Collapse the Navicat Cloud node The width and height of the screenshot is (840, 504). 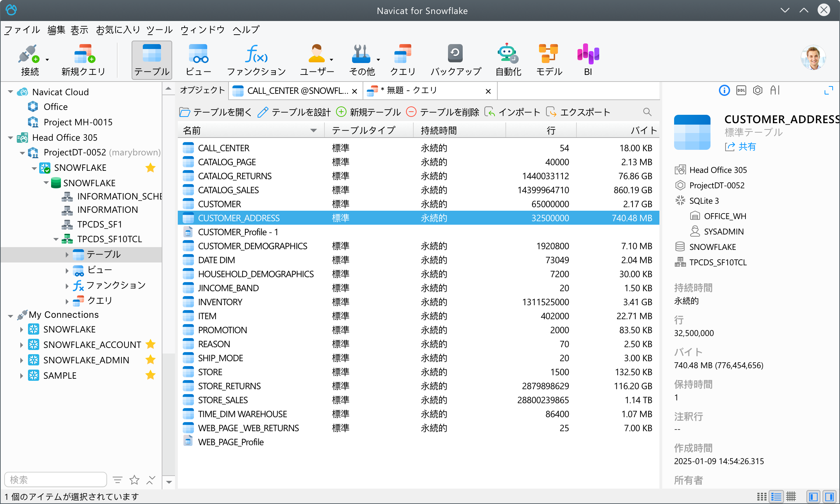pos(10,92)
